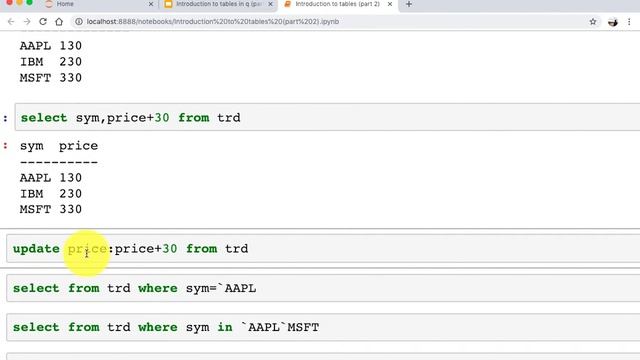Viewport: 640px width, 360px height.
Task: Click the 'price' column header in output
Action: pyautogui.click(x=78, y=146)
